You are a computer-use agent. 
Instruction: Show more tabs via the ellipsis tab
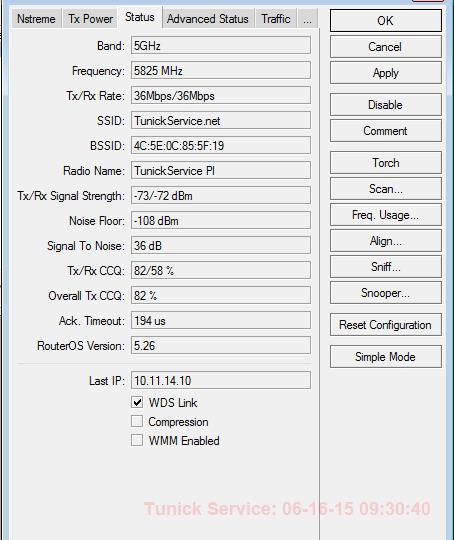tap(307, 19)
